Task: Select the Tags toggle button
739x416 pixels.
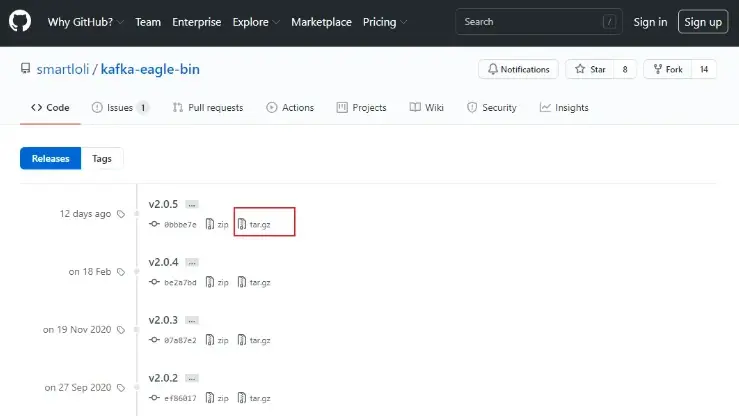Action: pos(102,158)
